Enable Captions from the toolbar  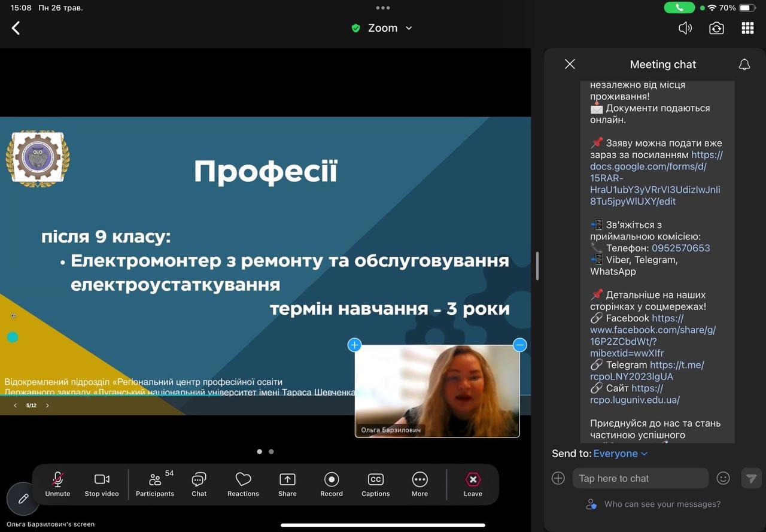coord(375,484)
